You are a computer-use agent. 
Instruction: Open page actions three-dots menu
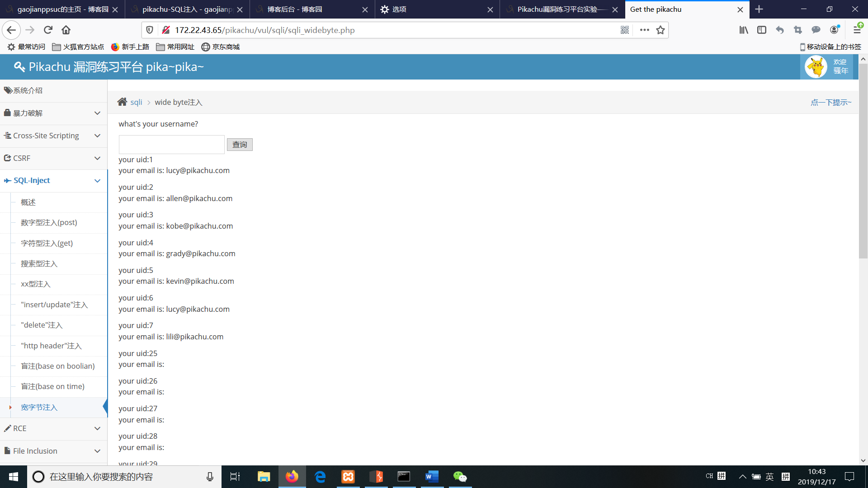(x=644, y=30)
